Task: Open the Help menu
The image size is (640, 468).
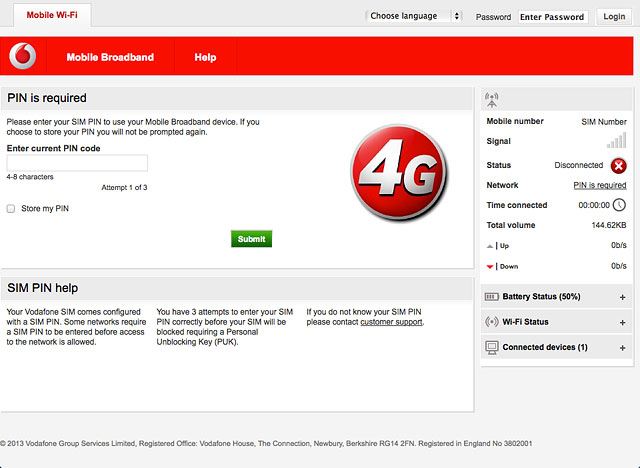Action: [x=205, y=57]
